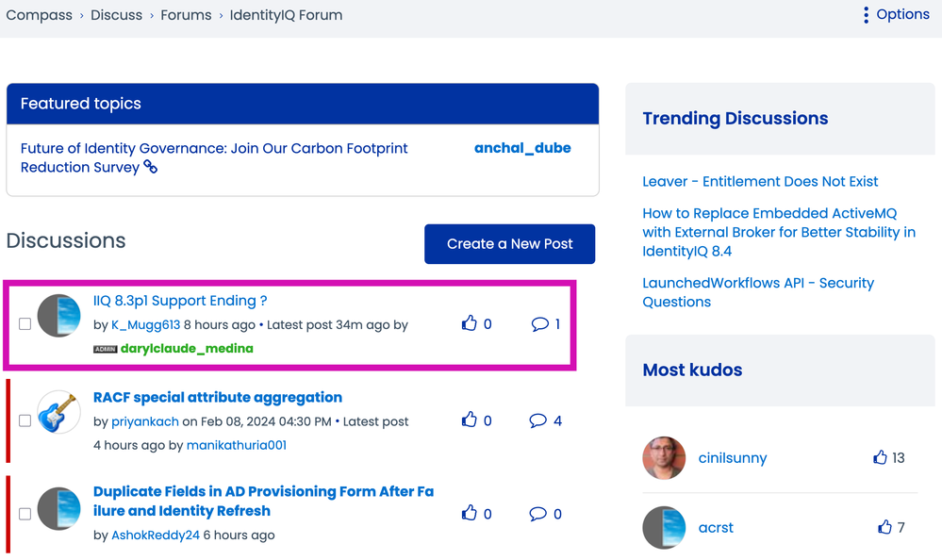Screen dimensions: 942x560
Task: Select the RACF special attribute aggregation checkbox
Action: (25, 420)
